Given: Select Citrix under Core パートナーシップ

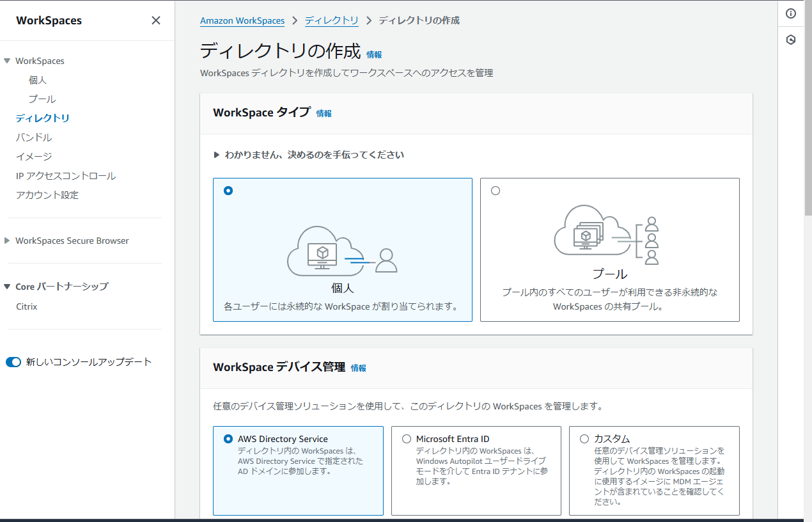Looking at the screenshot, I should pos(26,306).
